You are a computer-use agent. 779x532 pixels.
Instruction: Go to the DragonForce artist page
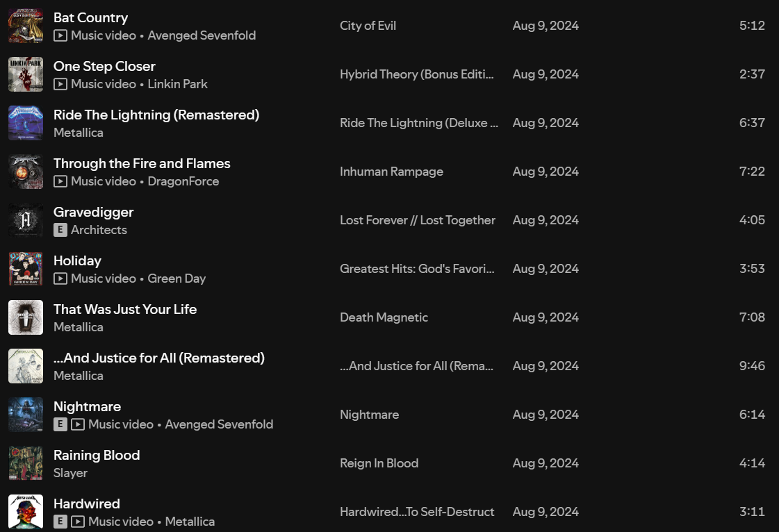tap(183, 181)
